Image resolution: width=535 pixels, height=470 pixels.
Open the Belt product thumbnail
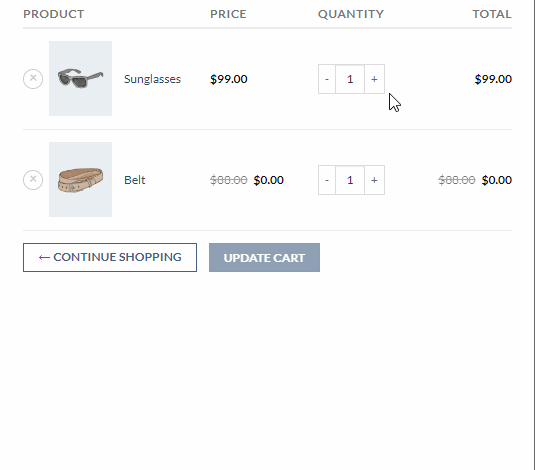click(x=81, y=180)
